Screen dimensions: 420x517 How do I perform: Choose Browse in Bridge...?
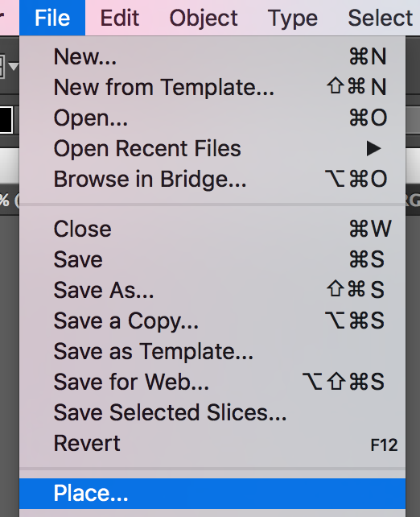coord(212,179)
